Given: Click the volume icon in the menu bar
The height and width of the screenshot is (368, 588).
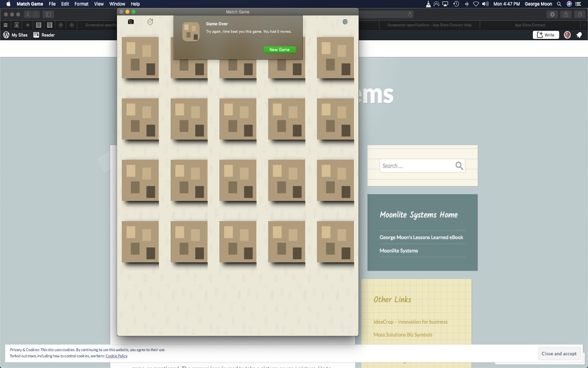Looking at the screenshot, I should [485, 4].
